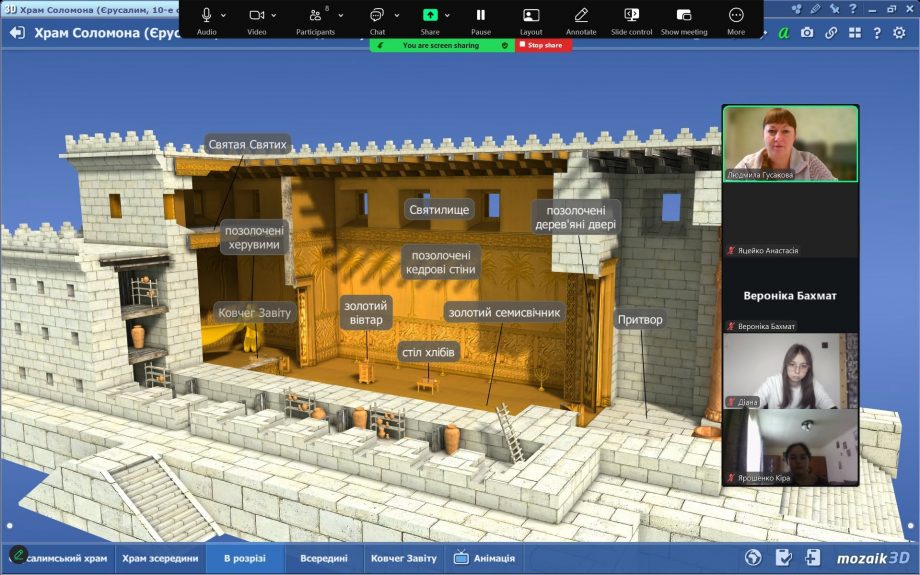The image size is (920, 575).
Task: Pause the screen share
Action: [x=481, y=20]
